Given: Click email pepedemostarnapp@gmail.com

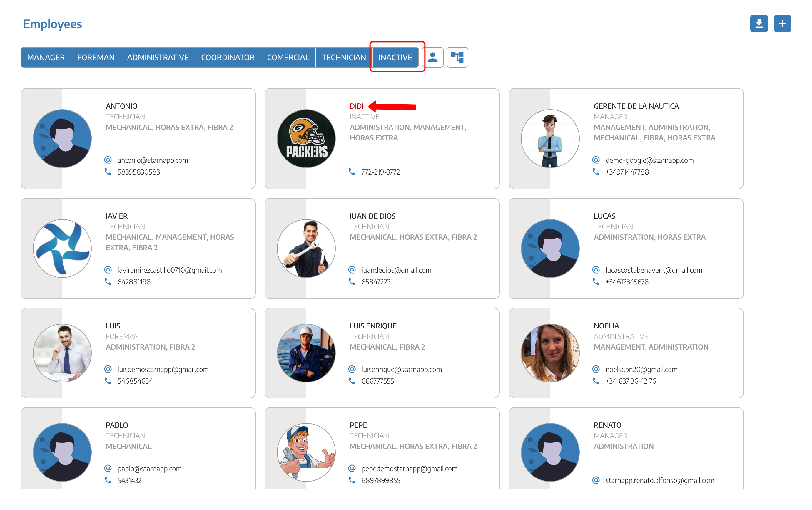Looking at the screenshot, I should click(409, 469).
